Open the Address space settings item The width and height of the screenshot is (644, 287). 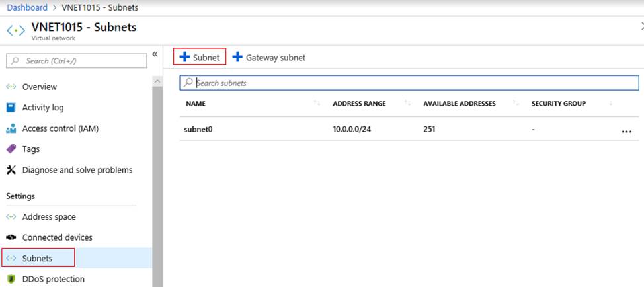pyautogui.click(x=49, y=217)
